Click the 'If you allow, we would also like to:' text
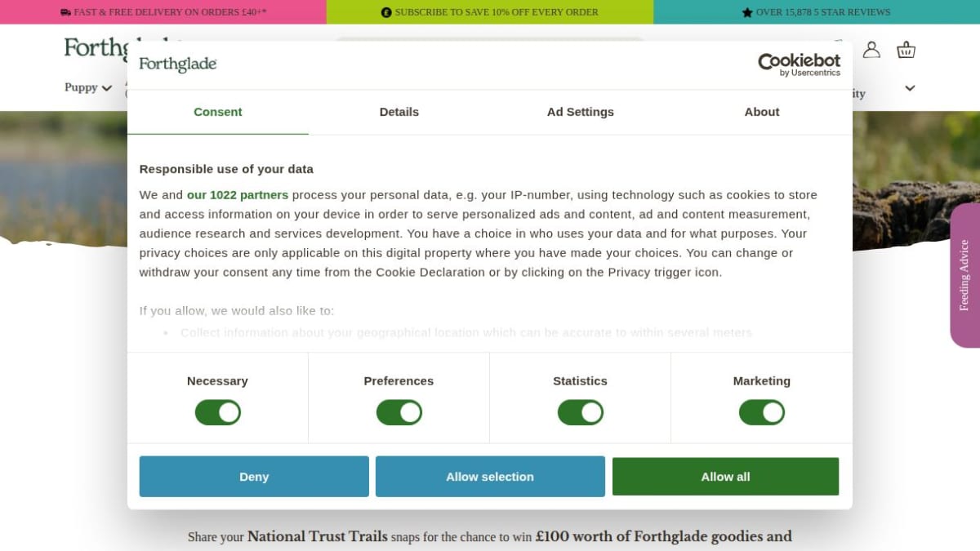Image resolution: width=980 pixels, height=551 pixels. click(237, 311)
